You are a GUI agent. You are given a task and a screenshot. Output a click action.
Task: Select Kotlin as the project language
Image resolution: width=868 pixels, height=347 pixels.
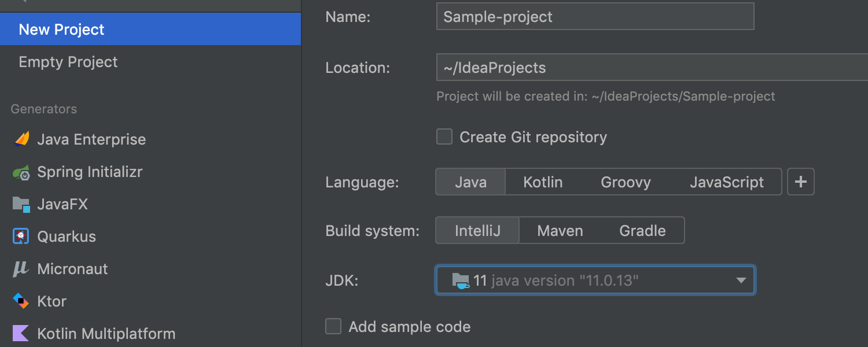tap(543, 182)
